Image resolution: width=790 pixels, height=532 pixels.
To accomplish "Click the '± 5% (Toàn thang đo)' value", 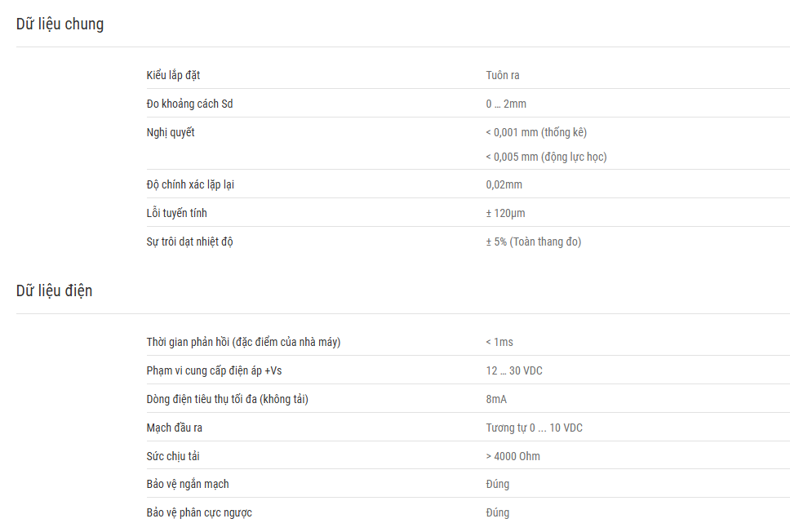I will (534, 242).
